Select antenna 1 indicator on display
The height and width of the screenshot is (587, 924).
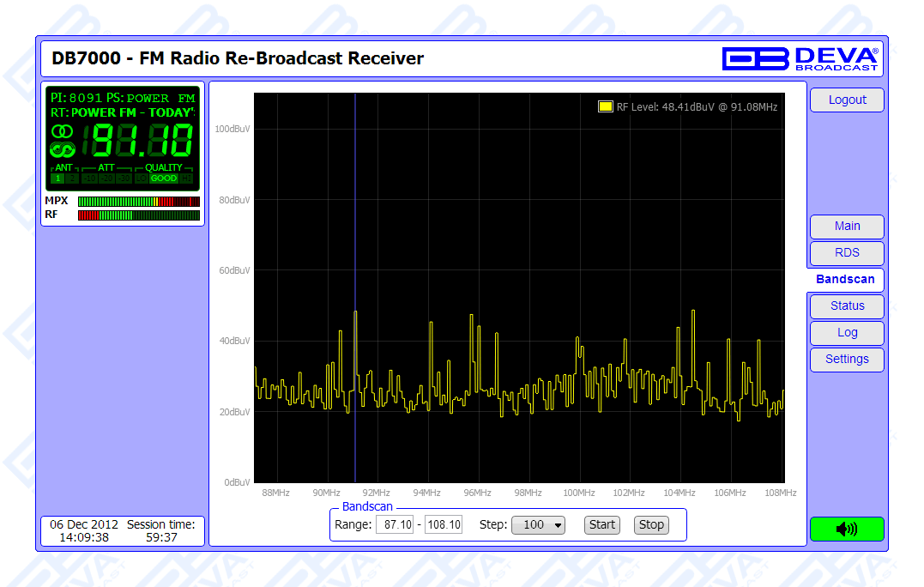(57, 179)
